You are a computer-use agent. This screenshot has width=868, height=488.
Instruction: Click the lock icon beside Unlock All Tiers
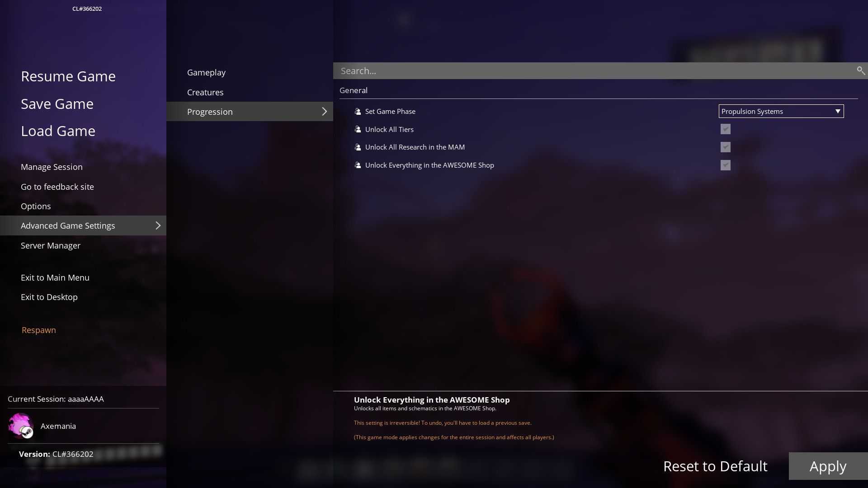pyautogui.click(x=358, y=129)
